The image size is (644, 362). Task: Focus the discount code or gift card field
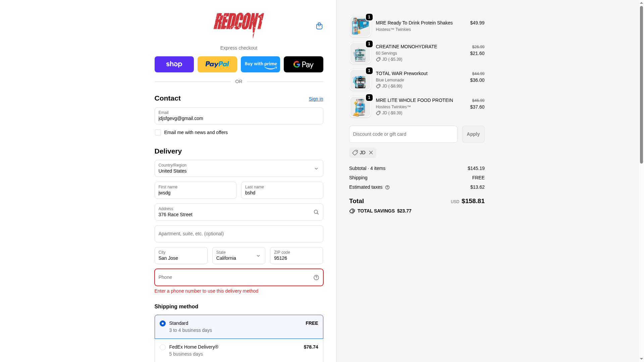pos(403,134)
